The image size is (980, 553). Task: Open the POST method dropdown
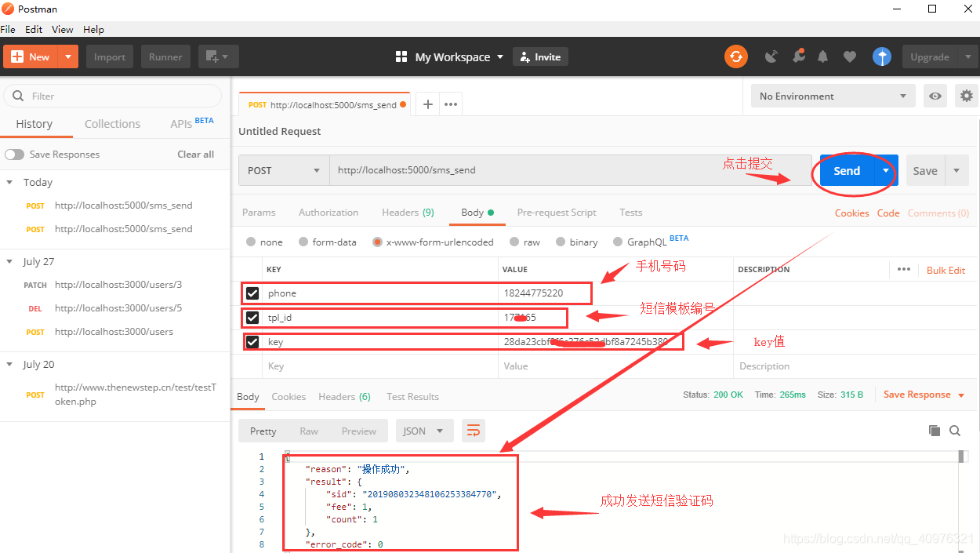(284, 170)
